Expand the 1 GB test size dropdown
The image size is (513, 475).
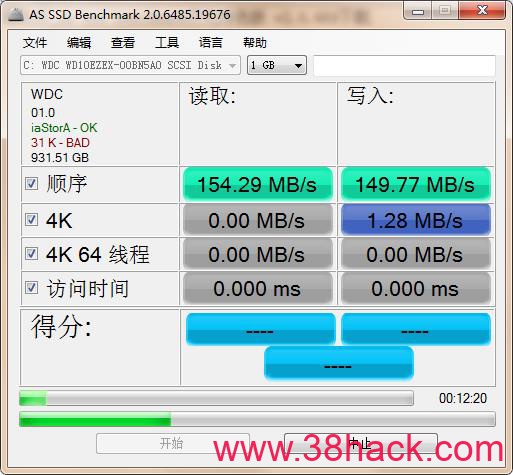pos(277,65)
